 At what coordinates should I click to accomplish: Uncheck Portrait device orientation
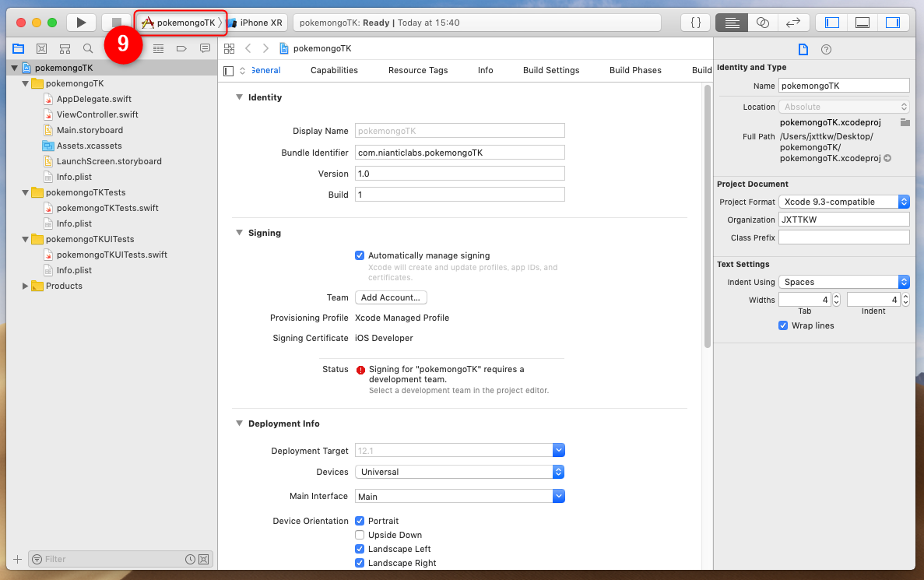[x=360, y=521]
